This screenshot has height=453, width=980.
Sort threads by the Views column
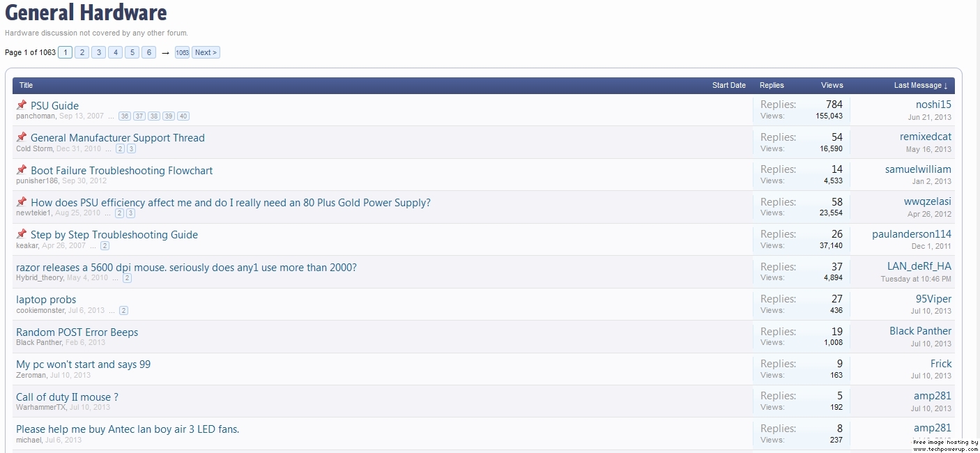point(832,85)
